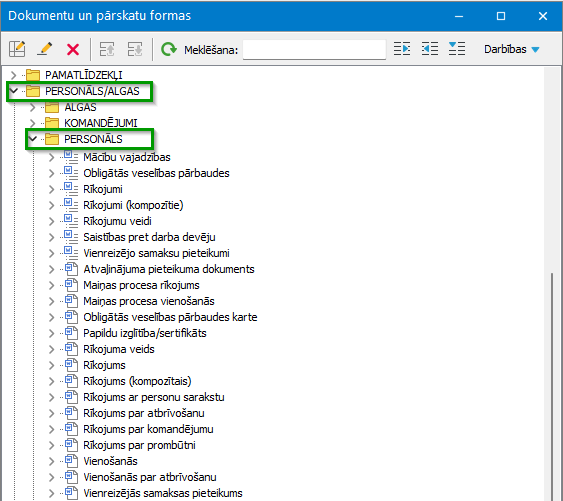Select Rīkojums par komandējumu item
The width and height of the screenshot is (563, 501).
(x=148, y=429)
